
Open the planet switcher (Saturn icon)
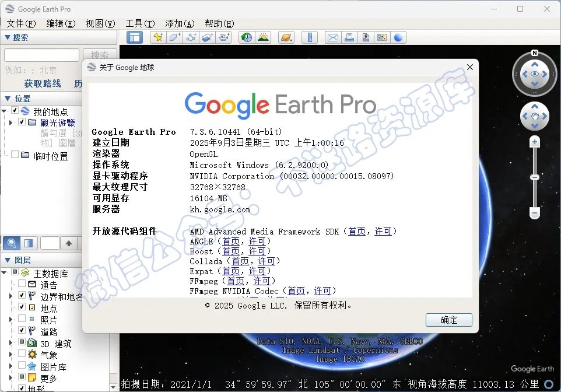[x=286, y=37]
